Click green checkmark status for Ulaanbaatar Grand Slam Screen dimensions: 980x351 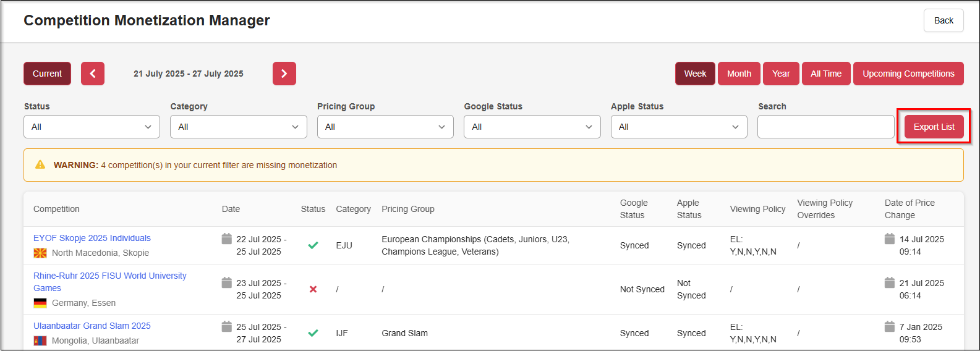pyautogui.click(x=313, y=333)
